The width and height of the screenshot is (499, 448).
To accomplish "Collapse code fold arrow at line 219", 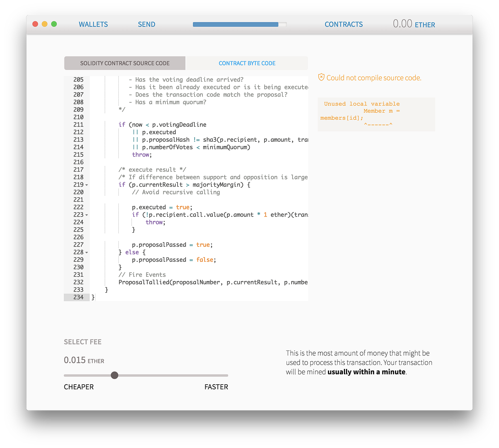I will coord(87,185).
